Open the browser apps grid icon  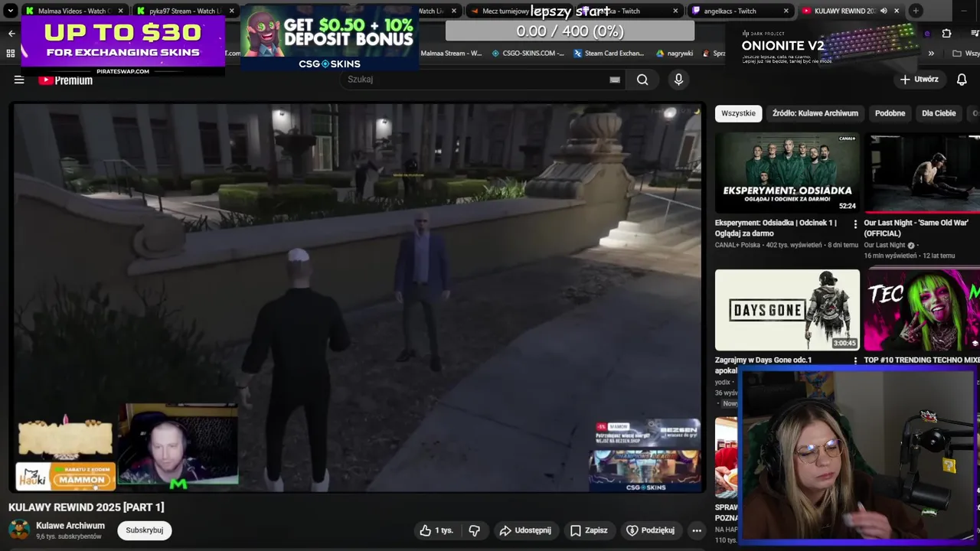[x=11, y=54]
